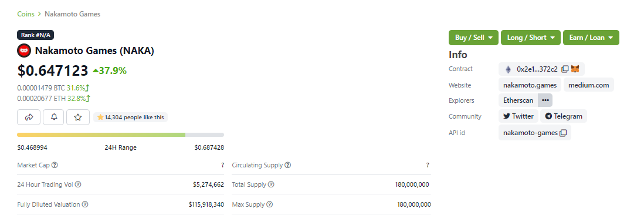The image size is (644, 222).
Task: Click the 24H Range price bar
Action: click(x=120, y=134)
